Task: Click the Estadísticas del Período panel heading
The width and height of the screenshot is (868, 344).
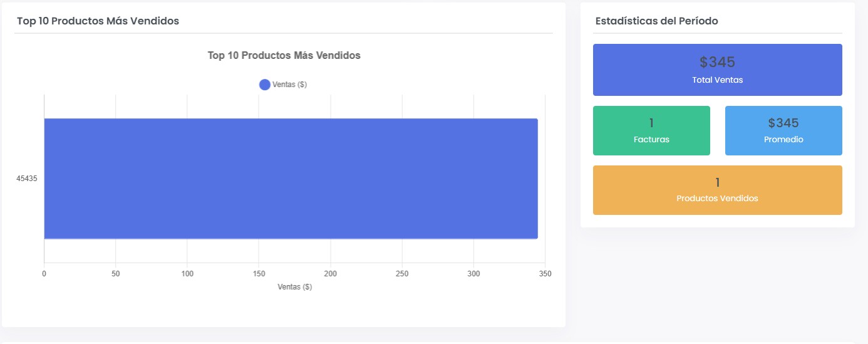Action: click(x=656, y=21)
